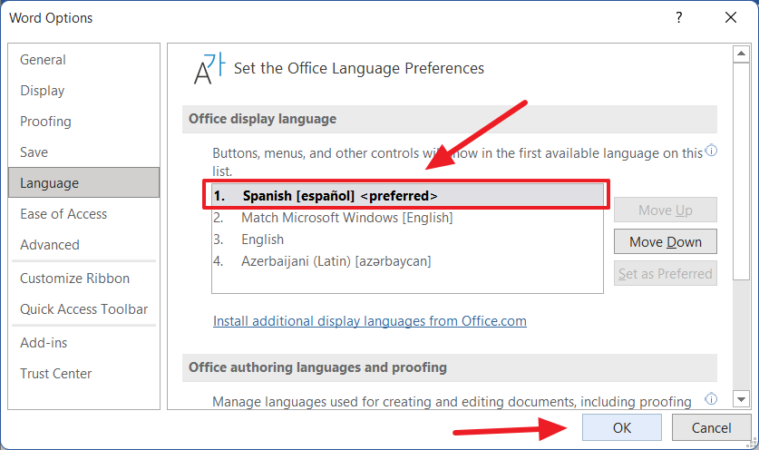Click the scroll down arrow
This screenshot has width=759, height=450.
click(741, 399)
